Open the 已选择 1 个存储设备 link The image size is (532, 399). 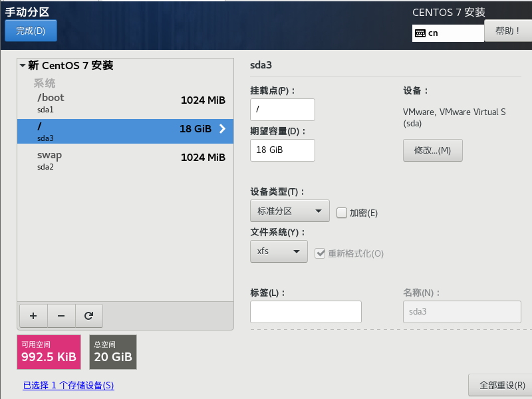pos(68,385)
